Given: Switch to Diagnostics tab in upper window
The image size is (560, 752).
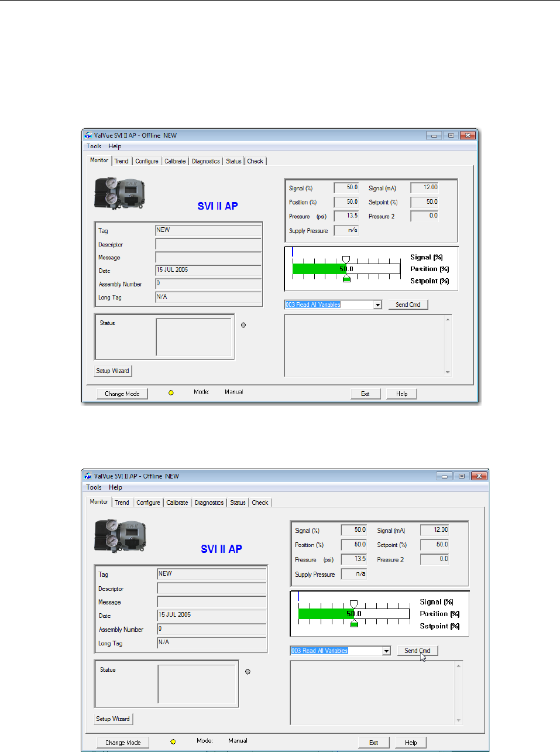Looking at the screenshot, I should [x=206, y=161].
